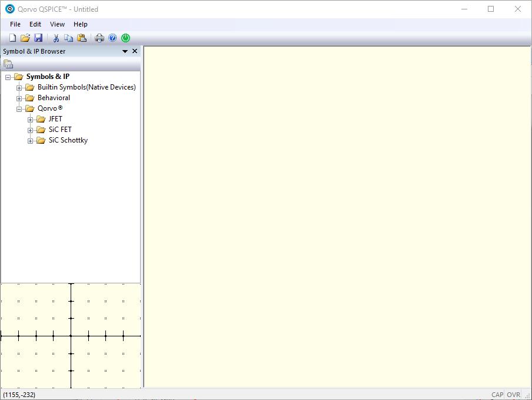The width and height of the screenshot is (532, 400).
Task: Open the View menu
Action: pos(57,24)
